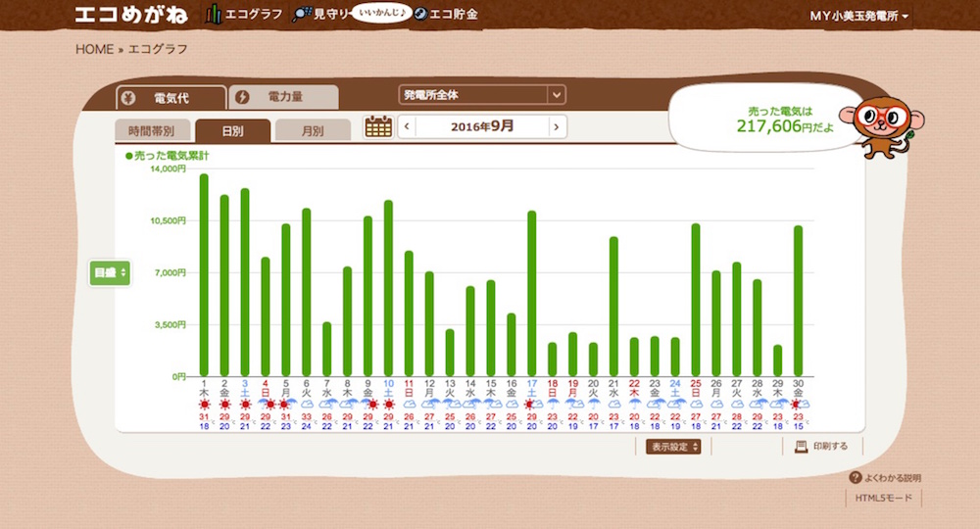Screen dimensions: 980x529
Task: Select the 日別 view tab
Action: click(x=232, y=130)
